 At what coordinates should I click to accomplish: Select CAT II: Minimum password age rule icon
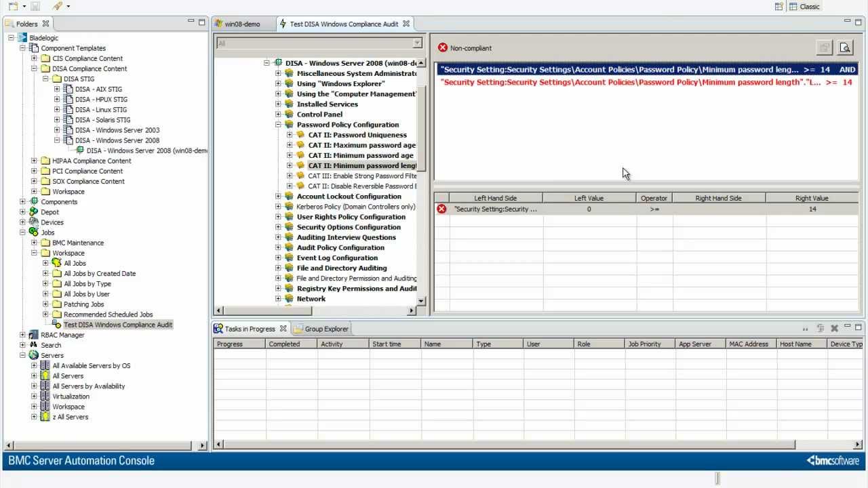[300, 155]
